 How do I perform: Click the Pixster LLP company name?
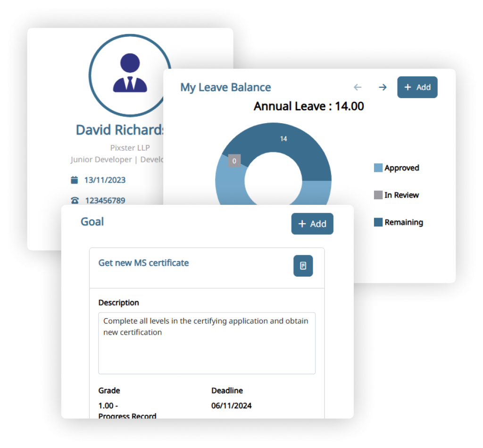click(x=130, y=148)
